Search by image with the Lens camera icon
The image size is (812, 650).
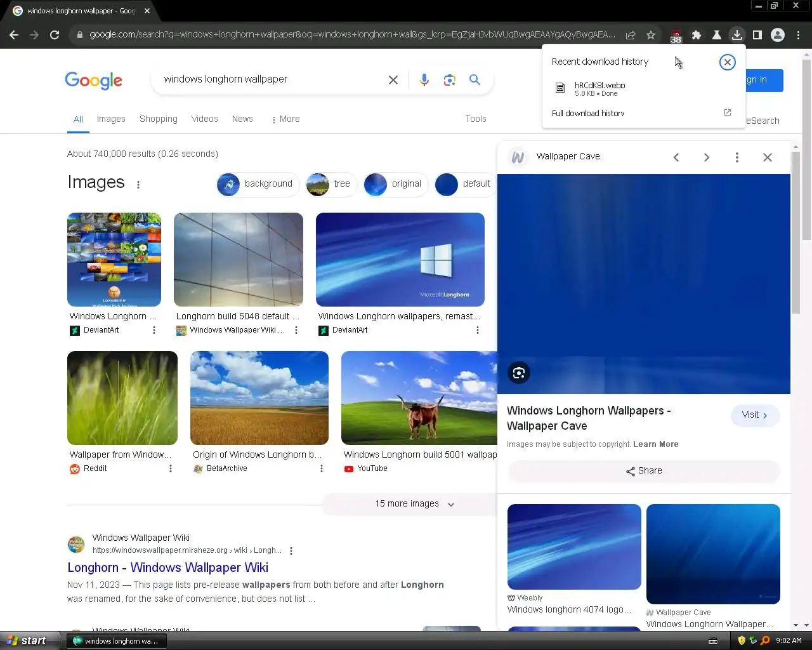(450, 80)
